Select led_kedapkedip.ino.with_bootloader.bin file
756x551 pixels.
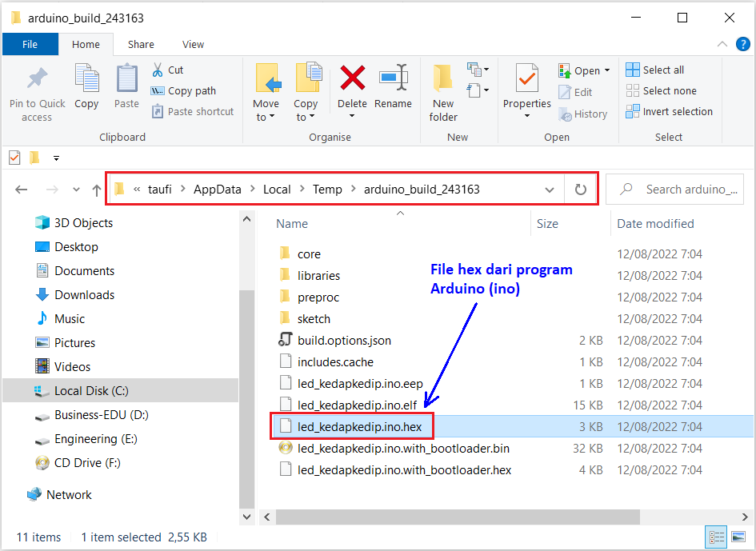[x=403, y=449]
